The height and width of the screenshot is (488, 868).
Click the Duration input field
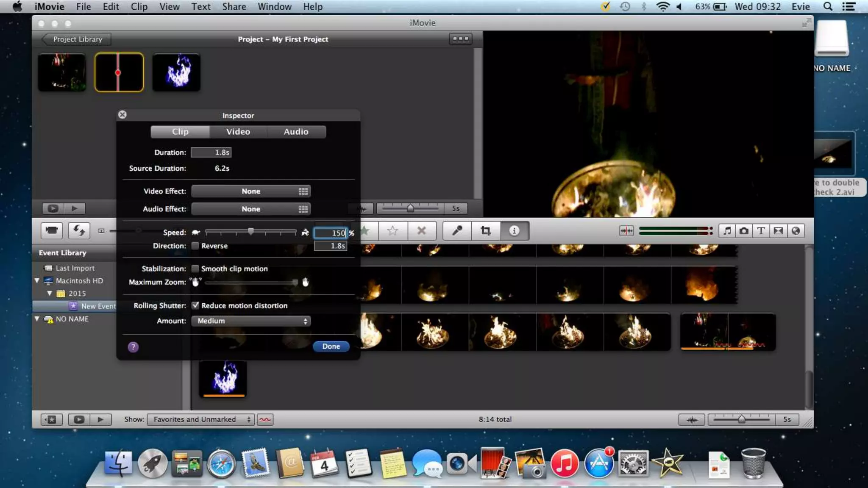click(211, 152)
